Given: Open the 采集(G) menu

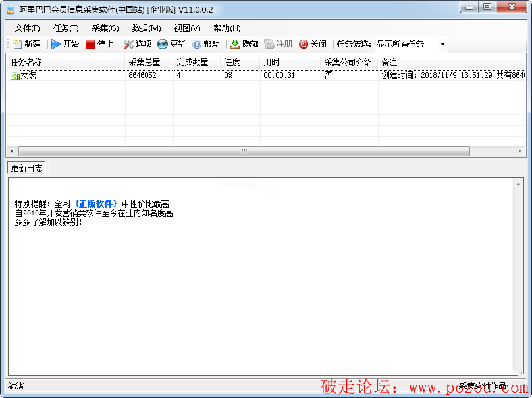Looking at the screenshot, I should tap(105, 28).
